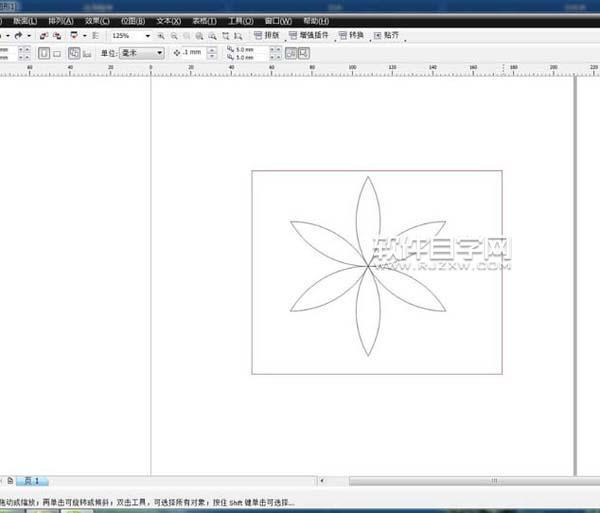
Task: Click the Zoom In magnifier icon
Action: (x=163, y=35)
